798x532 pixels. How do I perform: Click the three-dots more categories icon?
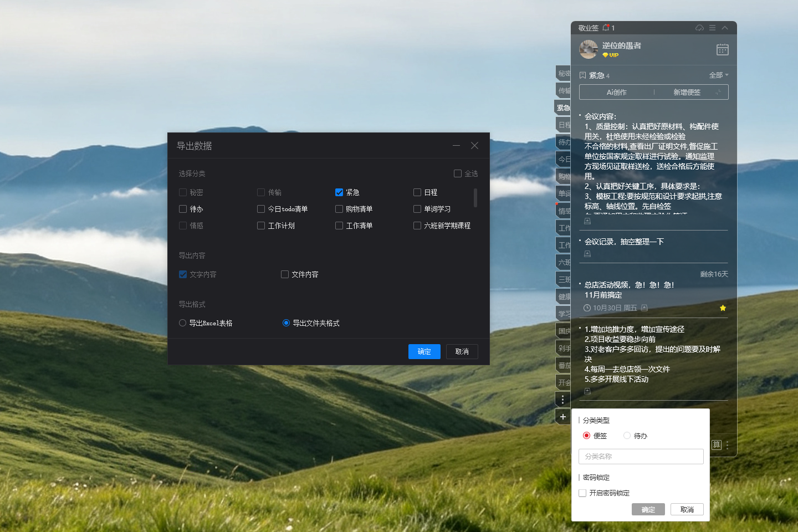click(x=562, y=400)
